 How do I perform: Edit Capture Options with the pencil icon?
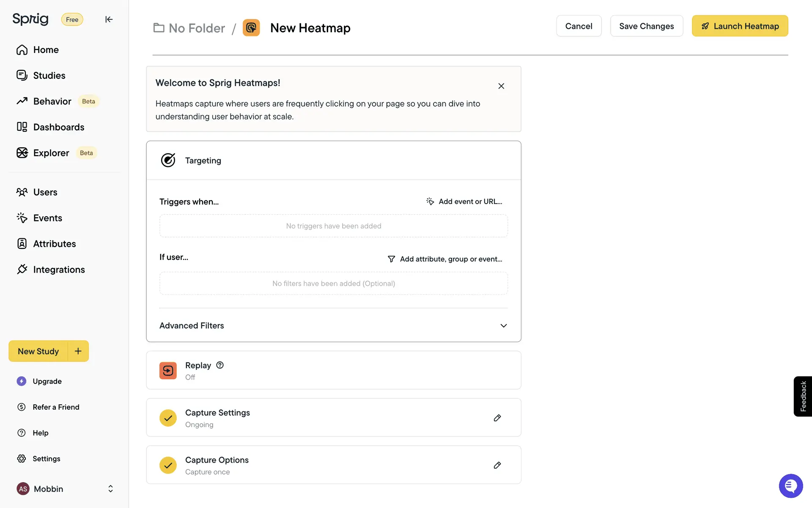coord(497,465)
